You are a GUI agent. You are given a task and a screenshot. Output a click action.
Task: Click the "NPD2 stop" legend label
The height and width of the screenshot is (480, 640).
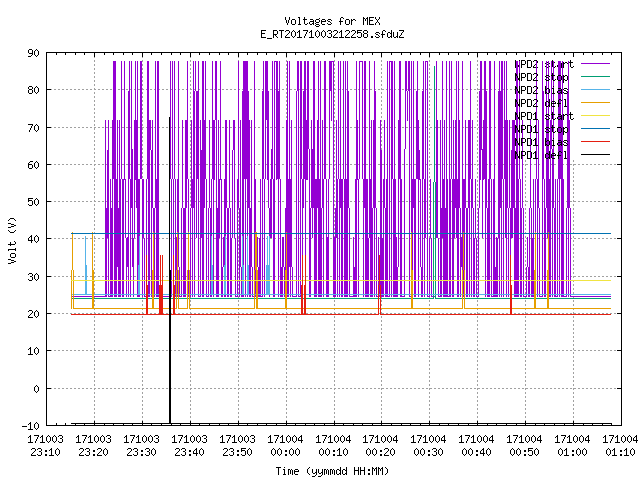(541, 77)
